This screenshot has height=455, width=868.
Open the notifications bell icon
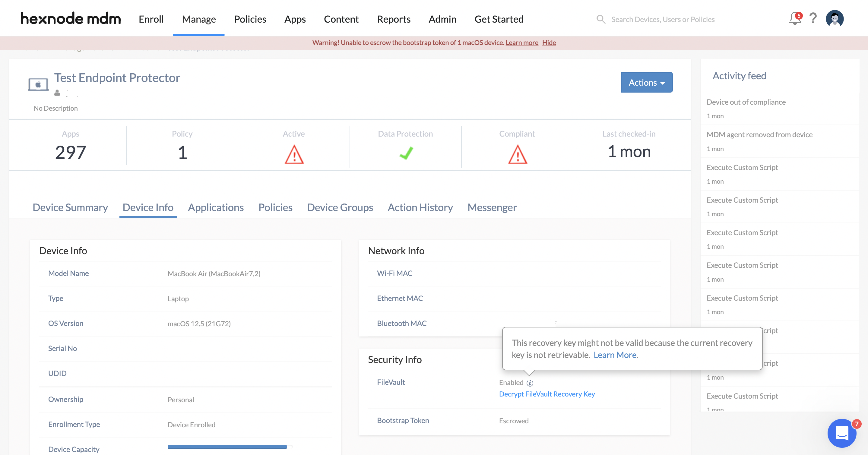click(x=795, y=19)
